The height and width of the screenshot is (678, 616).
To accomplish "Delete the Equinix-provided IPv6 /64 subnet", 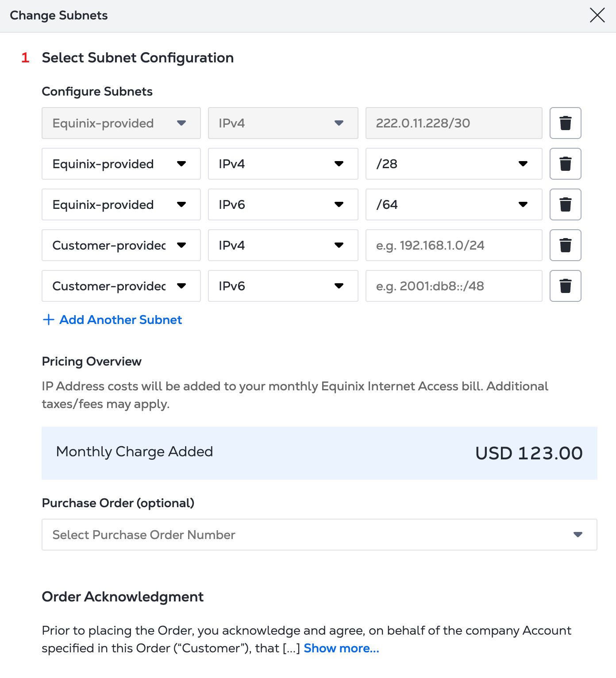I will pos(565,204).
